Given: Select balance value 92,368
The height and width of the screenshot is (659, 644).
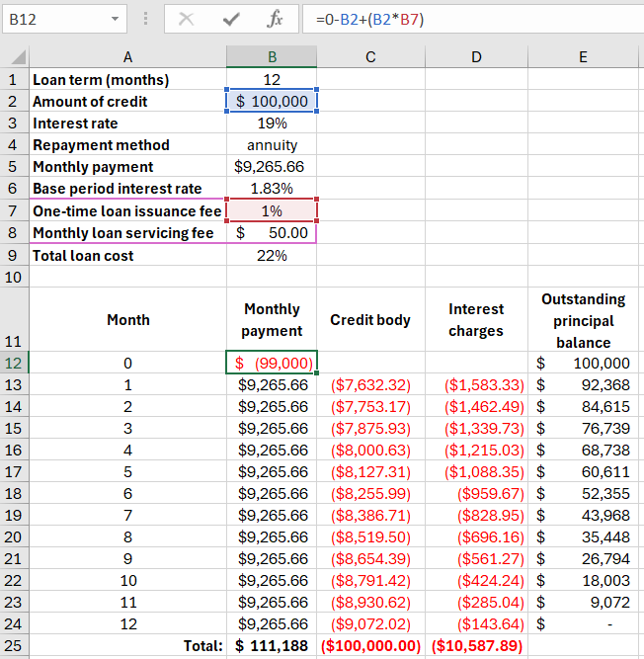Looking at the screenshot, I should click(583, 384).
